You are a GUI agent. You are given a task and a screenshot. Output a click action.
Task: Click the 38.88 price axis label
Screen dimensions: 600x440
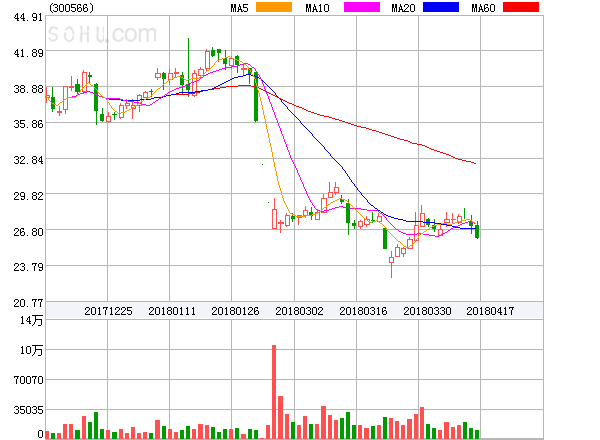tap(28, 89)
